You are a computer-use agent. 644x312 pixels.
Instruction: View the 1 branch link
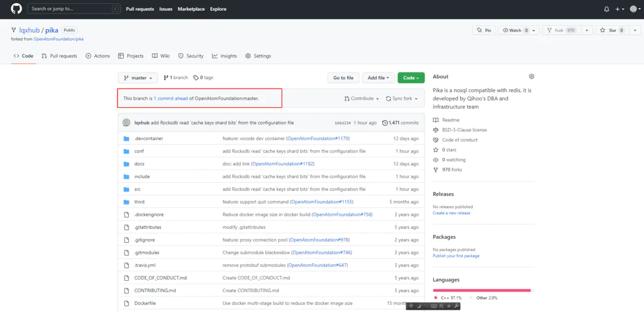(175, 78)
